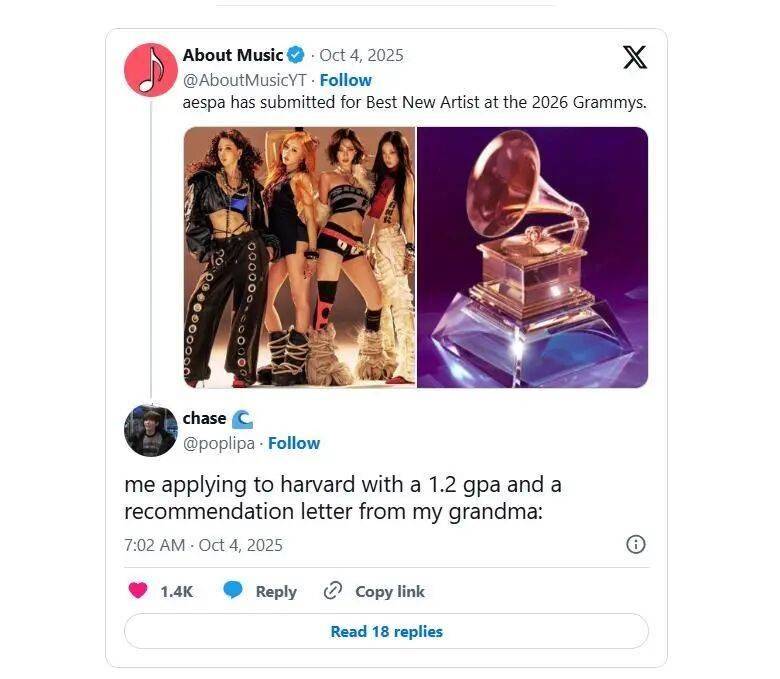Click the @AboutMusicYT handle
The width and height of the screenshot is (780, 679).
coord(244,80)
